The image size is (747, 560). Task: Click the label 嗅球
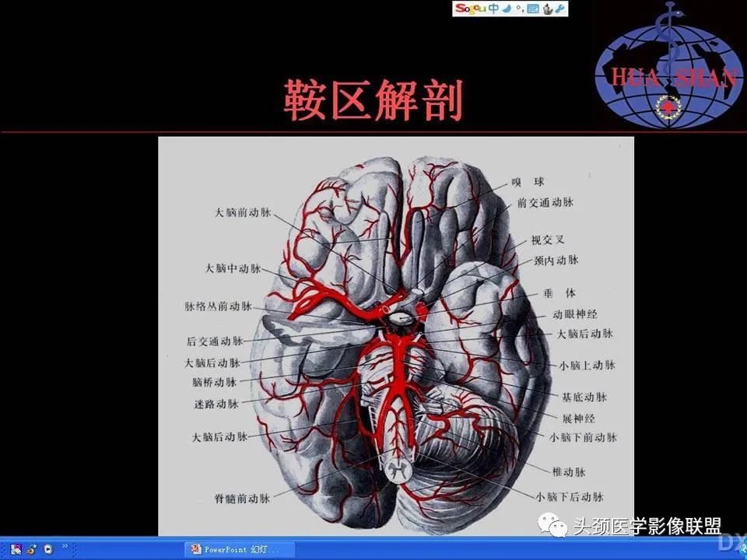tap(528, 182)
